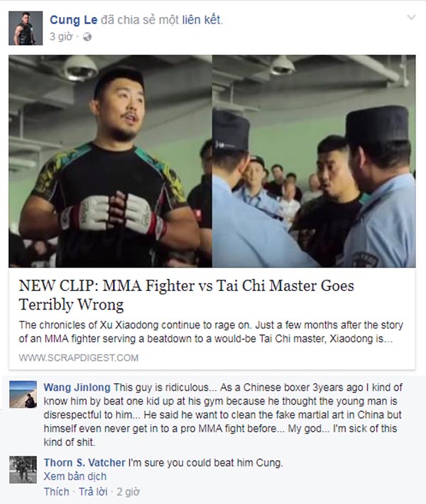Visit the WWW.SCRAPDIGEST.COM source link
This screenshot has width=426, height=504.
coord(78,358)
